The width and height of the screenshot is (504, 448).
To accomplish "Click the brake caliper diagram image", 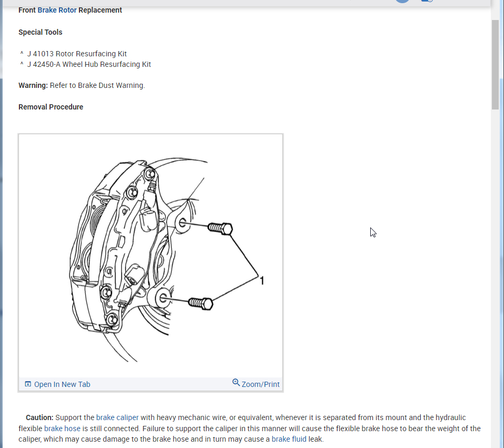I will [x=151, y=256].
